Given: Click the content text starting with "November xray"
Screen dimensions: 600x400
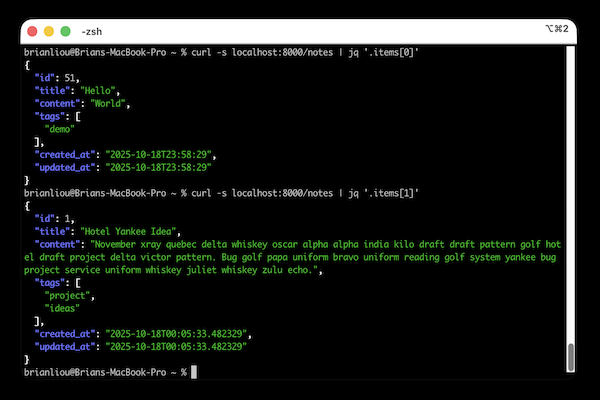Looking at the screenshot, I should click(x=300, y=256).
